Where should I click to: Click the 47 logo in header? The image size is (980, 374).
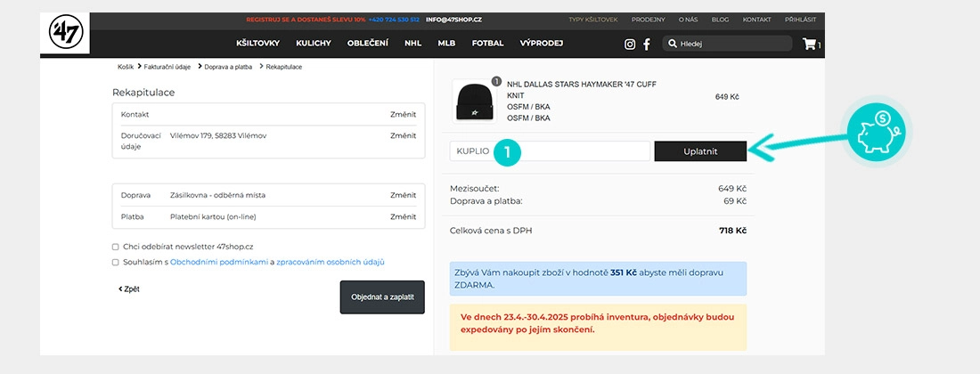(x=64, y=34)
